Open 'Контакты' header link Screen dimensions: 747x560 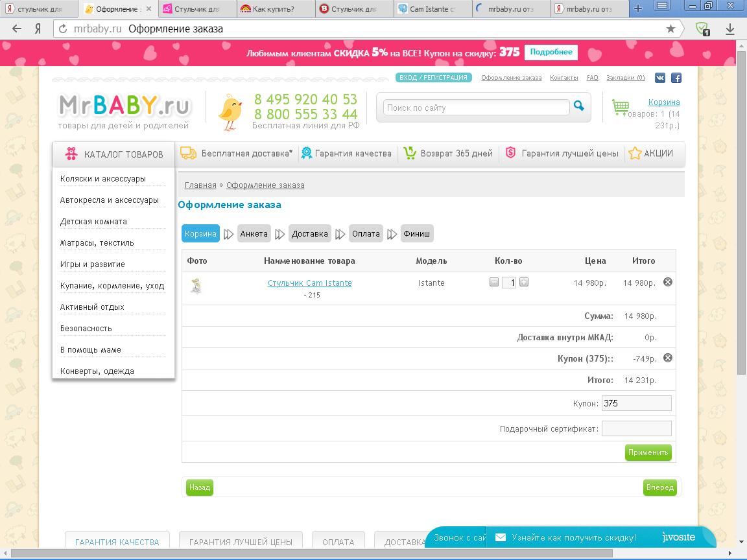564,78
